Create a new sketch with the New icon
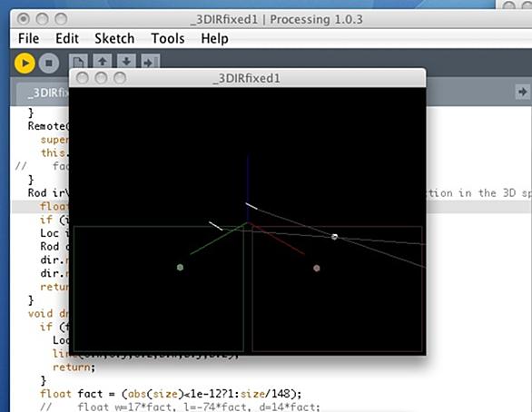Viewport: 532px width, 412px height. tap(78, 62)
